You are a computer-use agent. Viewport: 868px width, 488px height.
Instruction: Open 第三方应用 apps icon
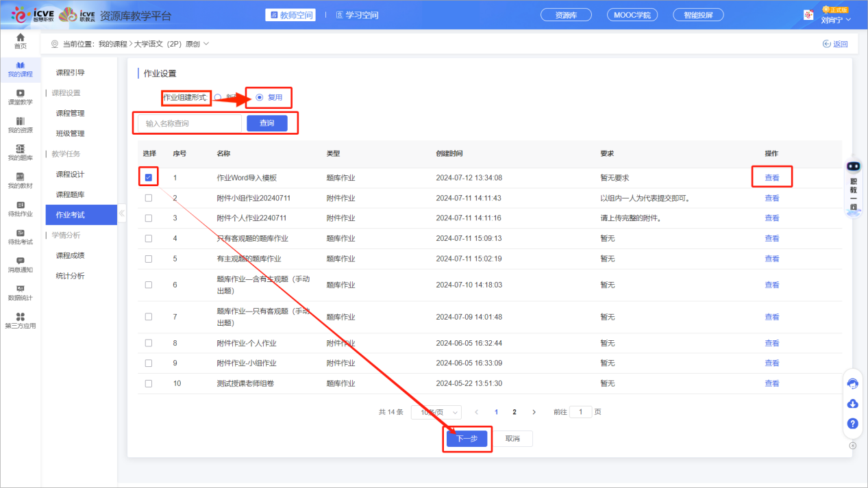pos(21,320)
